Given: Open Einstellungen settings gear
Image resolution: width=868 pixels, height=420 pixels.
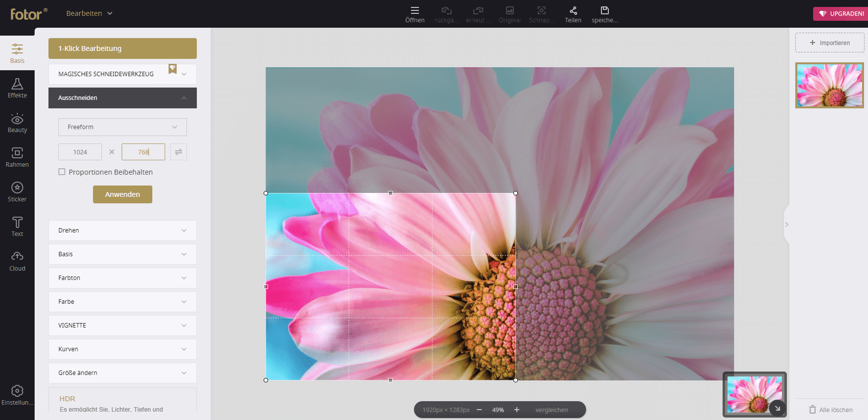Looking at the screenshot, I should [17, 395].
